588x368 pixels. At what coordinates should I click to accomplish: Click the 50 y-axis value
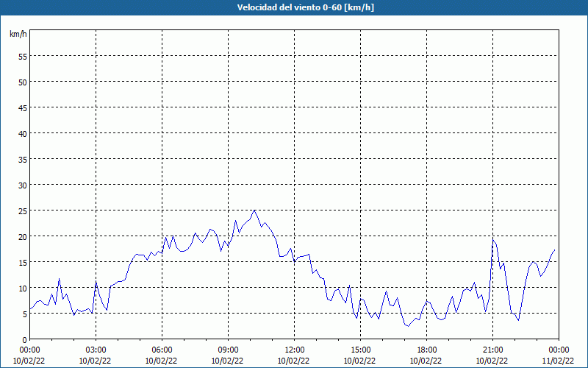coord(23,82)
